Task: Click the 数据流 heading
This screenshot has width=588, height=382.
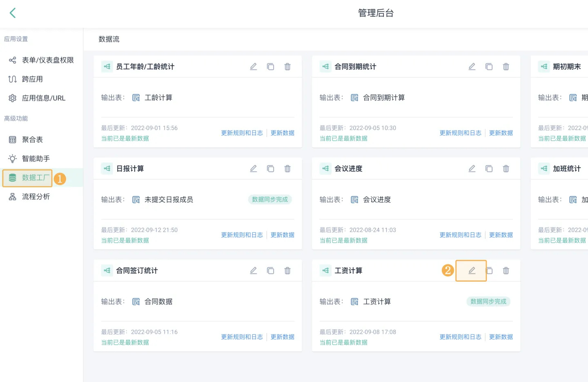Action: pos(109,39)
